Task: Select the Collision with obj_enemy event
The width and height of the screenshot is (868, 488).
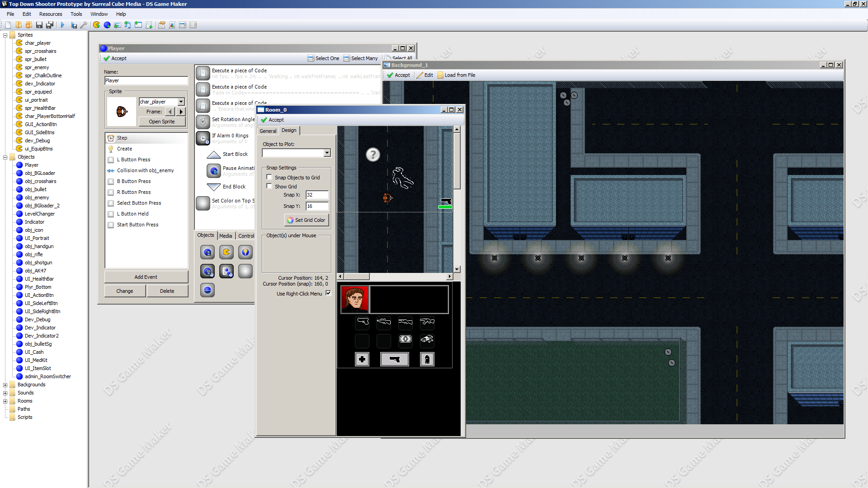Action: click(x=145, y=170)
